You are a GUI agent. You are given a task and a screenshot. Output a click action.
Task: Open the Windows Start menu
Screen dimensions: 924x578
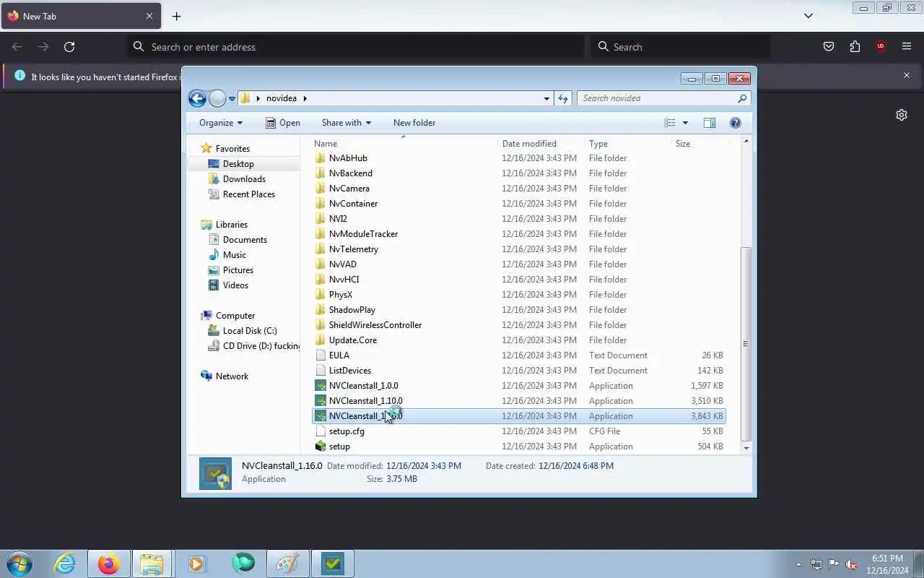tap(19, 564)
